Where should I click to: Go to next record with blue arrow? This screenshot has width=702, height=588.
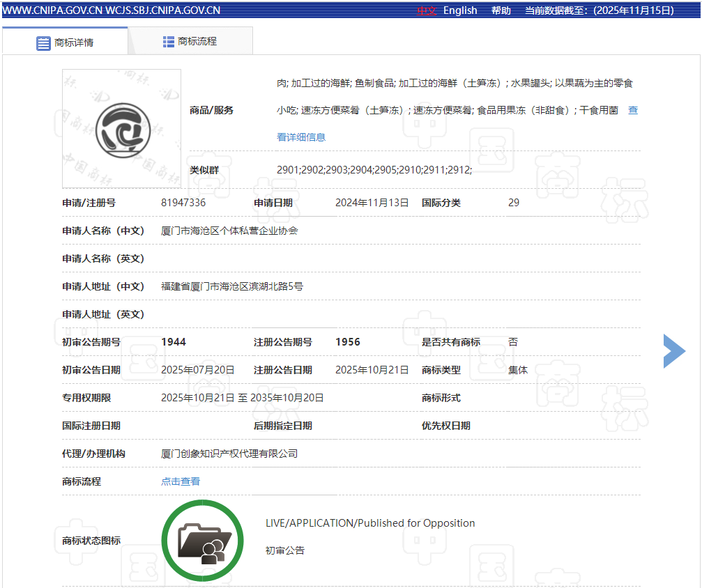pyautogui.click(x=673, y=350)
